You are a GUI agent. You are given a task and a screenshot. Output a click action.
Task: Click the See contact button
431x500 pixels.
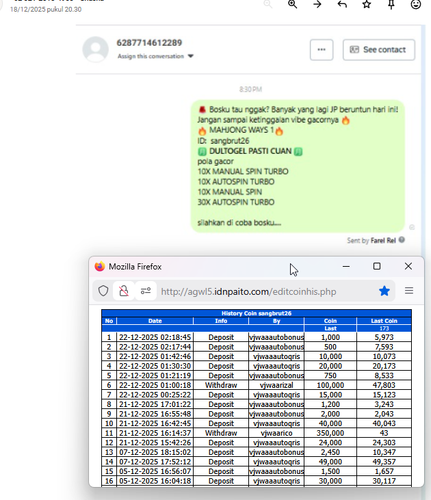point(379,50)
